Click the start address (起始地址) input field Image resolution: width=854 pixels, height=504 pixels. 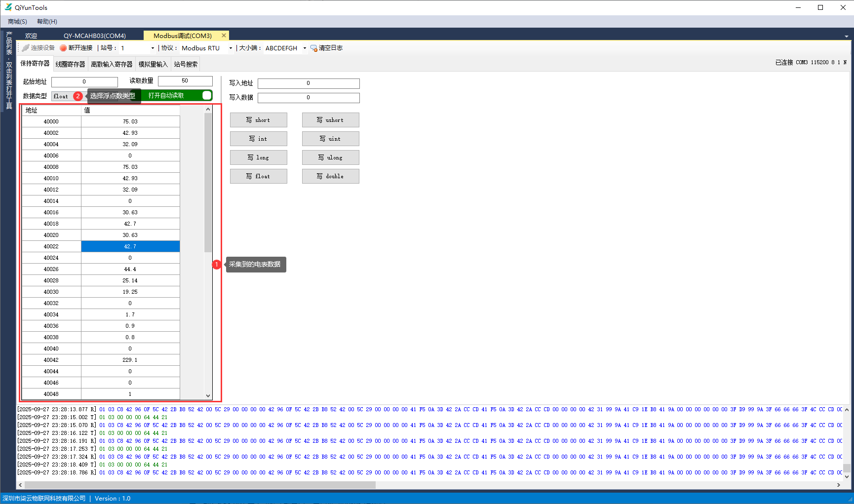click(84, 82)
